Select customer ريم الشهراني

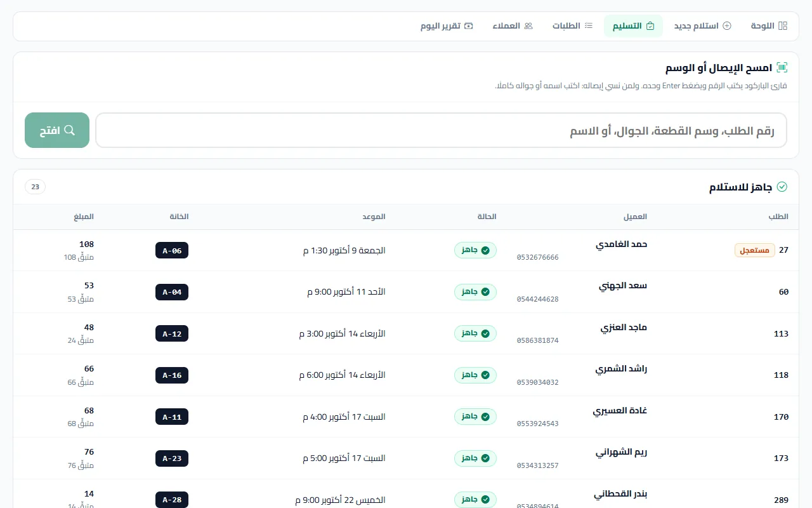pos(621,452)
